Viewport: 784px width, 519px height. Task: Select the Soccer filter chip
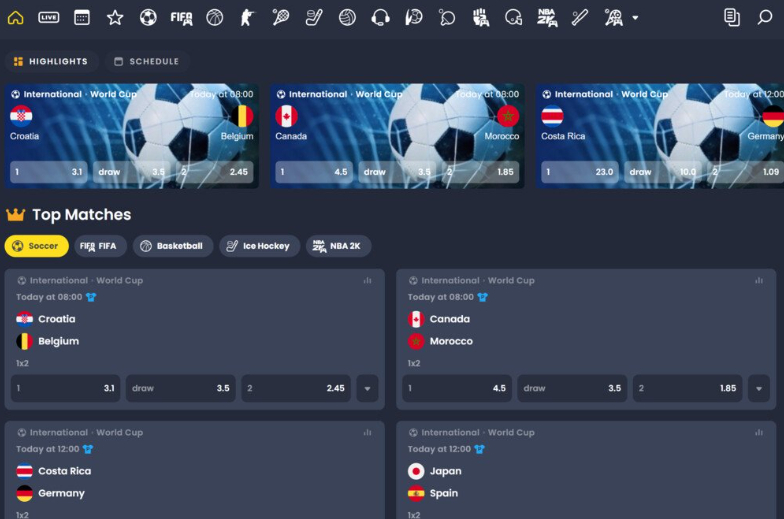pyautogui.click(x=36, y=246)
